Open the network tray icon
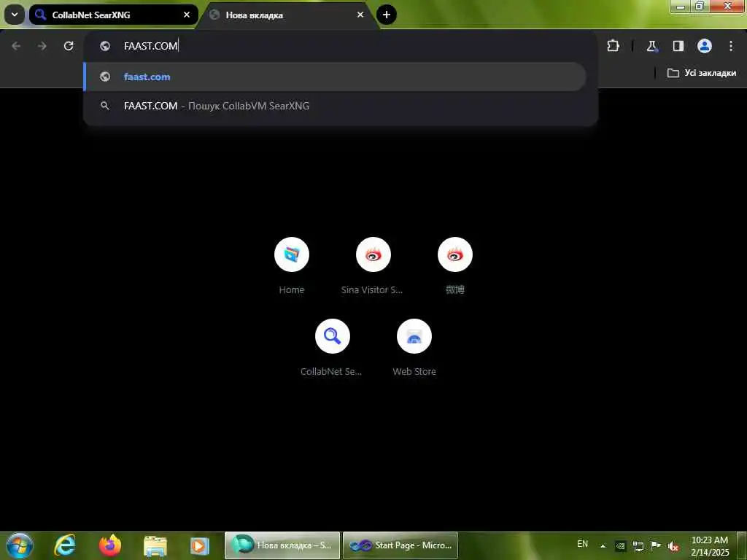747x560 pixels. (x=638, y=545)
